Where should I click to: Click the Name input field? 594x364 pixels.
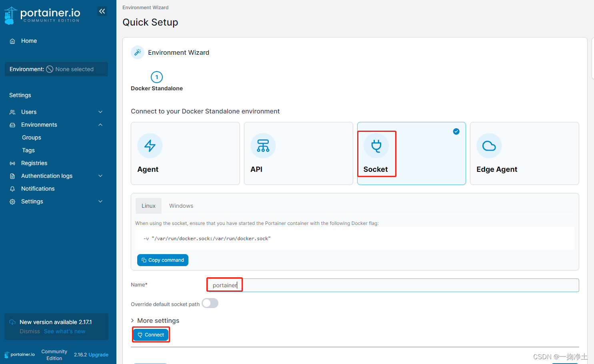coord(393,285)
